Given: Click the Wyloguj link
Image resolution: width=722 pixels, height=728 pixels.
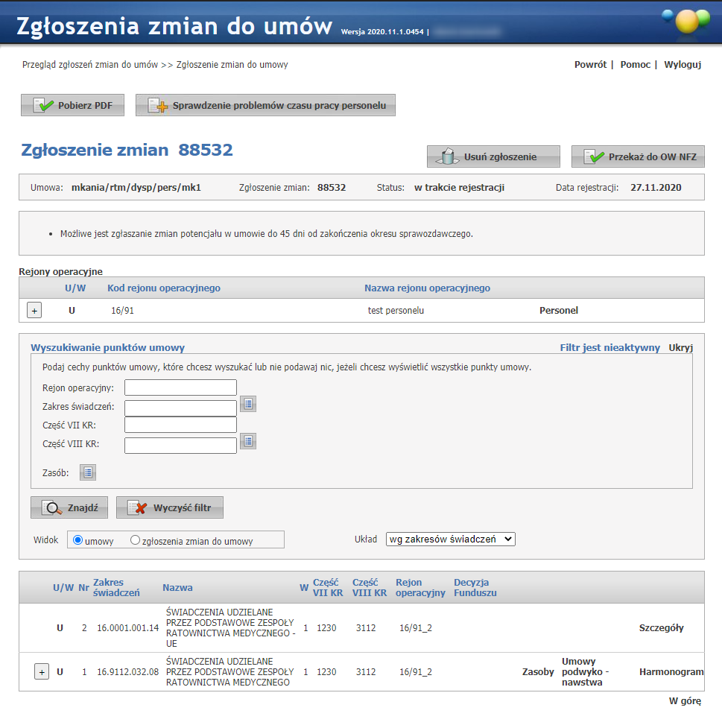Looking at the screenshot, I should [x=683, y=65].
